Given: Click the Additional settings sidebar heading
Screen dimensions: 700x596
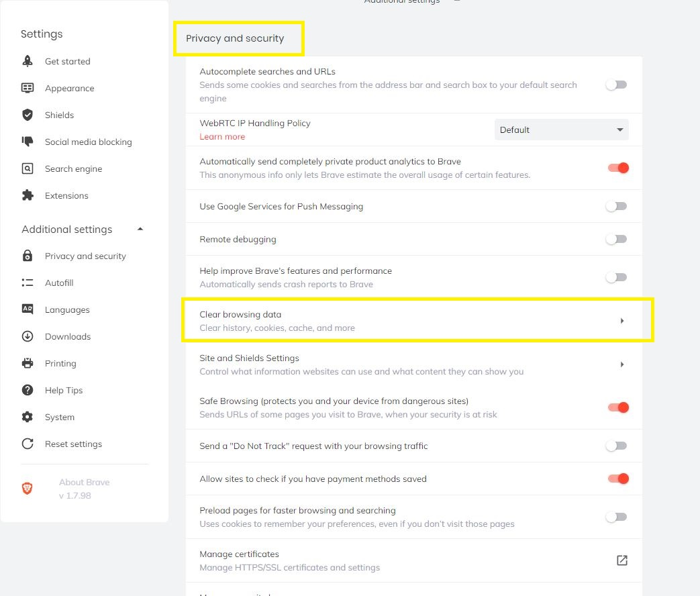Looking at the screenshot, I should pos(67,230).
